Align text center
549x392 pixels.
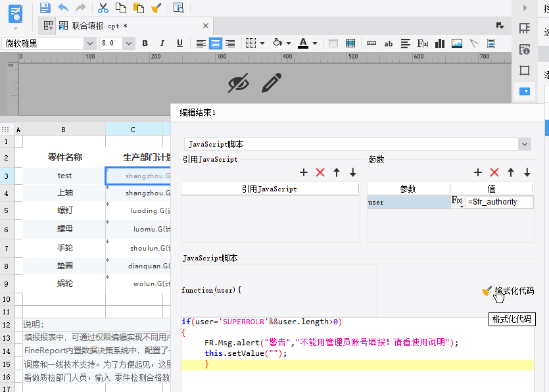[216, 44]
